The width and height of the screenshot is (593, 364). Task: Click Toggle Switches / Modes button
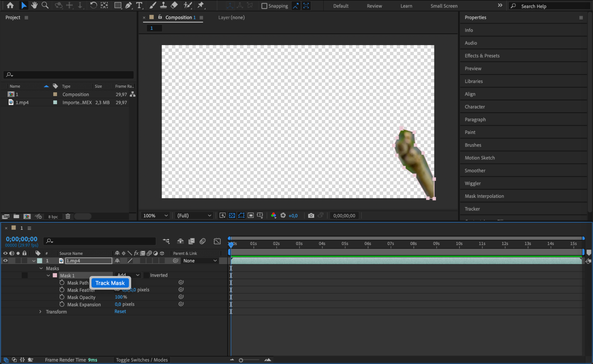[142, 360]
